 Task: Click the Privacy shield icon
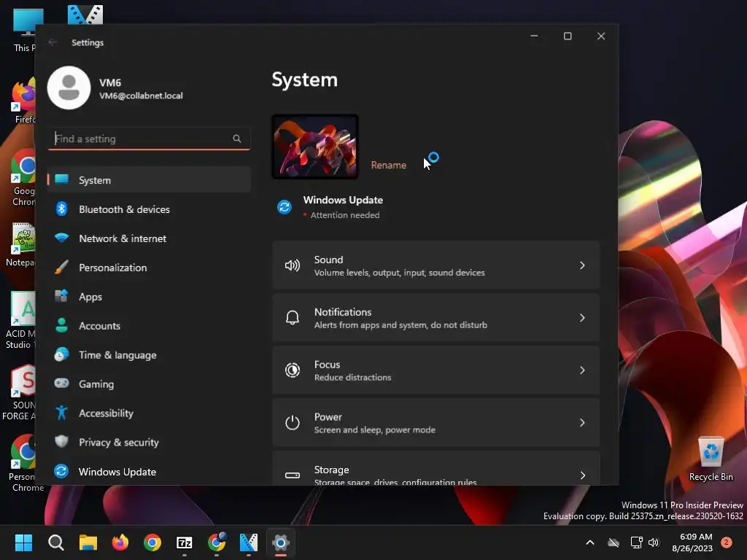61,441
